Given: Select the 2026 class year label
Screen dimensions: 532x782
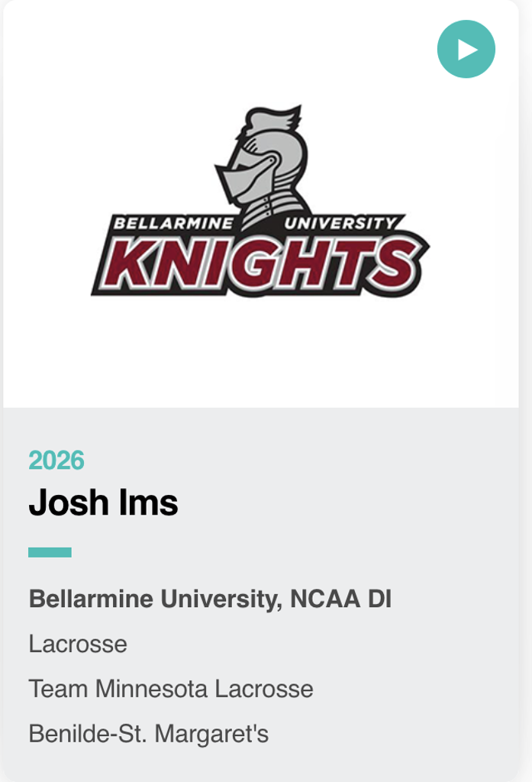Looking at the screenshot, I should (56, 460).
